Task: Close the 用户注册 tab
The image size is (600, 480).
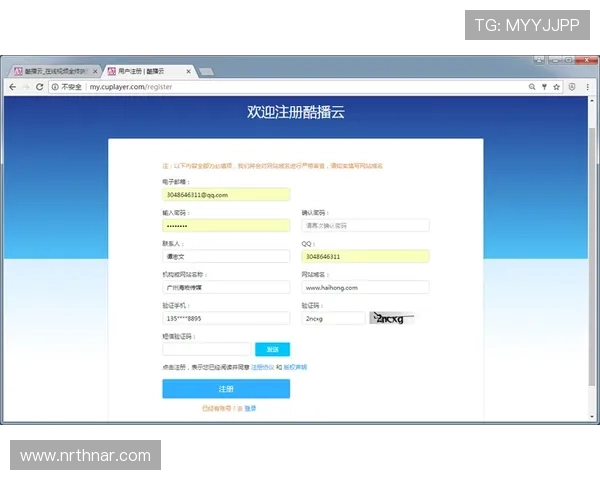Action: tap(188, 71)
